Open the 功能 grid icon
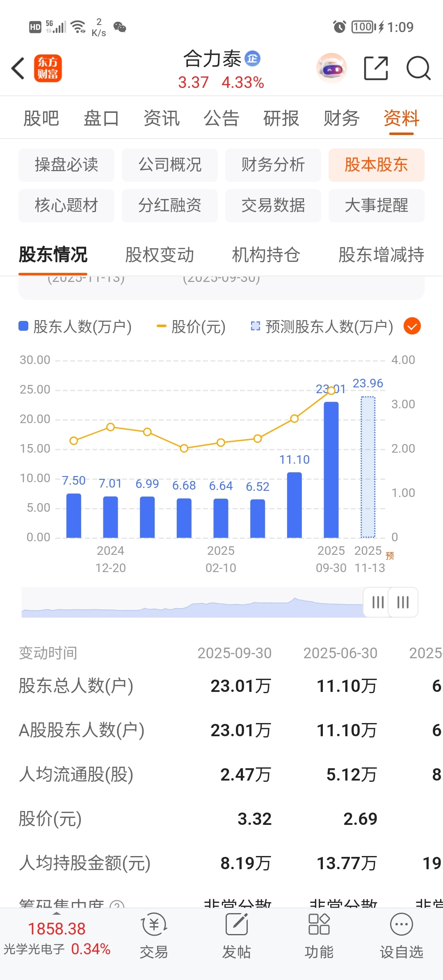The height and width of the screenshot is (980, 443). pyautogui.click(x=319, y=924)
